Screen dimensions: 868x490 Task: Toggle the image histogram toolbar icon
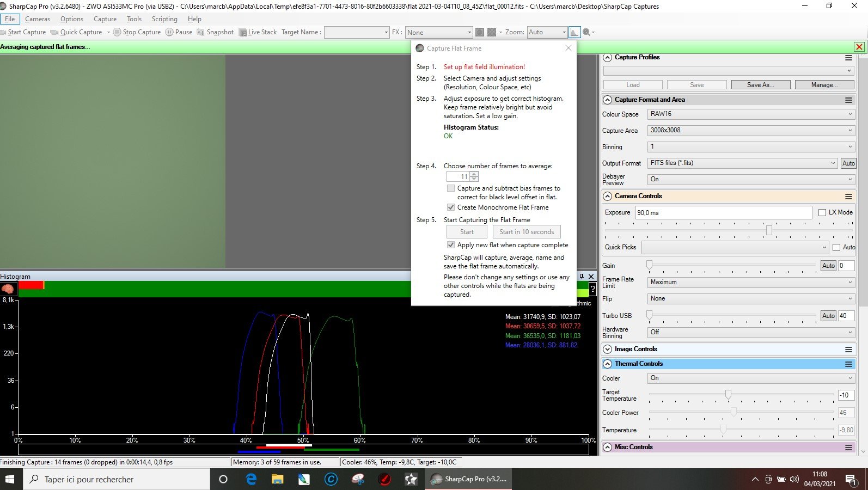[574, 32]
